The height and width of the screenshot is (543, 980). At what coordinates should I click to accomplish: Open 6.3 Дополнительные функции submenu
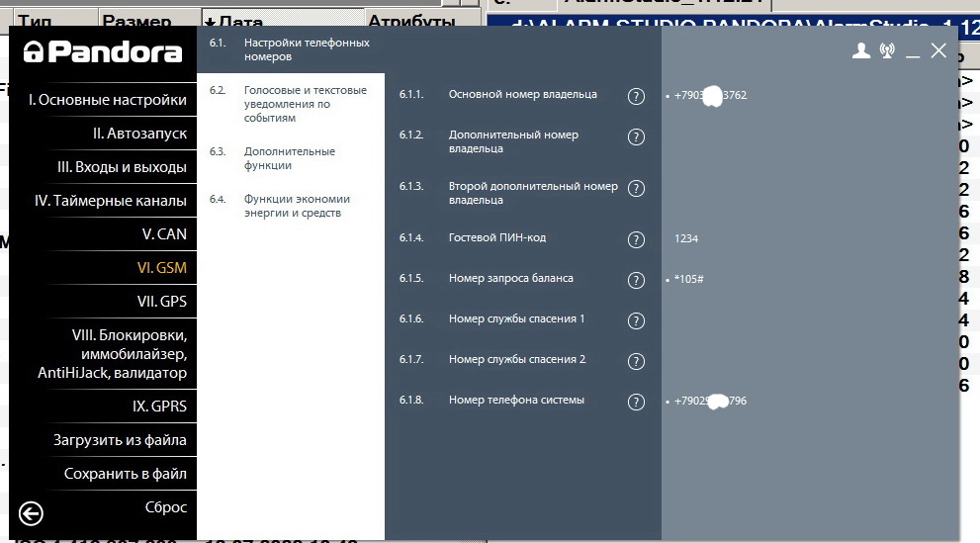289,158
